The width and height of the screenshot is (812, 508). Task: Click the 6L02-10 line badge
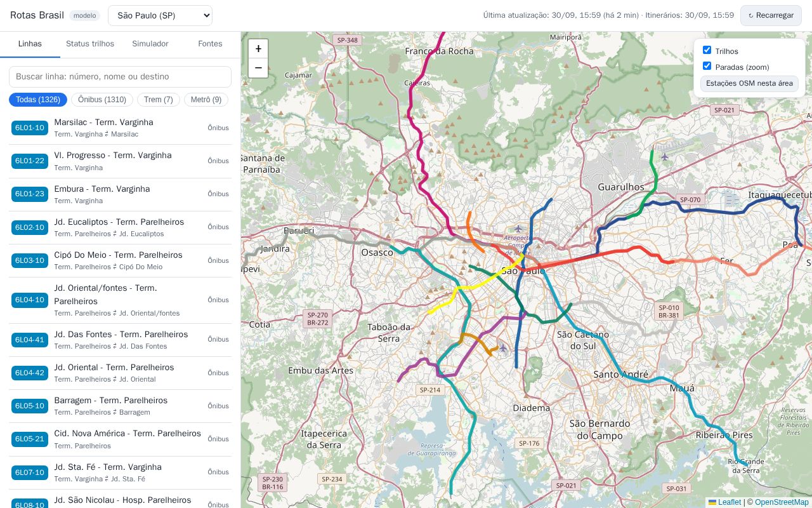click(30, 227)
